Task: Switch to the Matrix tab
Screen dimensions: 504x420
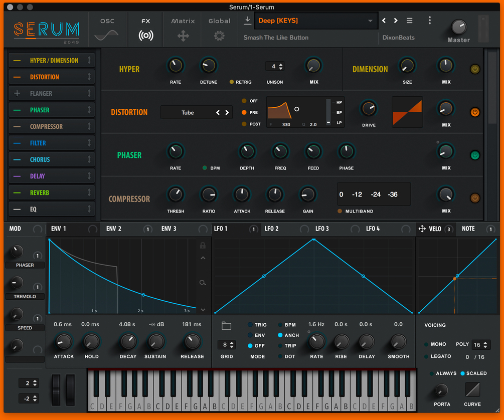Action: pos(183,30)
